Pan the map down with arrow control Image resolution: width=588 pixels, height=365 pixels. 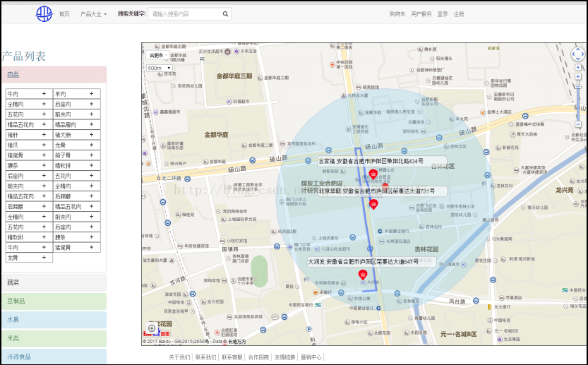coord(578,59)
